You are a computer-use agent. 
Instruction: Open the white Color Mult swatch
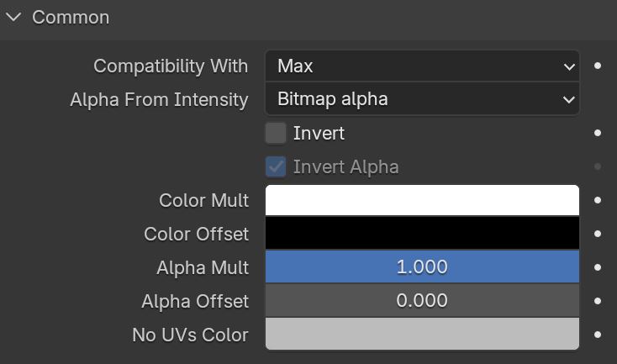pos(422,200)
